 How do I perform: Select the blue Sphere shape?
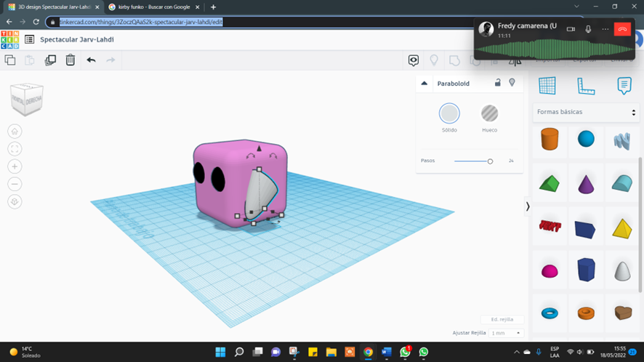(586, 139)
